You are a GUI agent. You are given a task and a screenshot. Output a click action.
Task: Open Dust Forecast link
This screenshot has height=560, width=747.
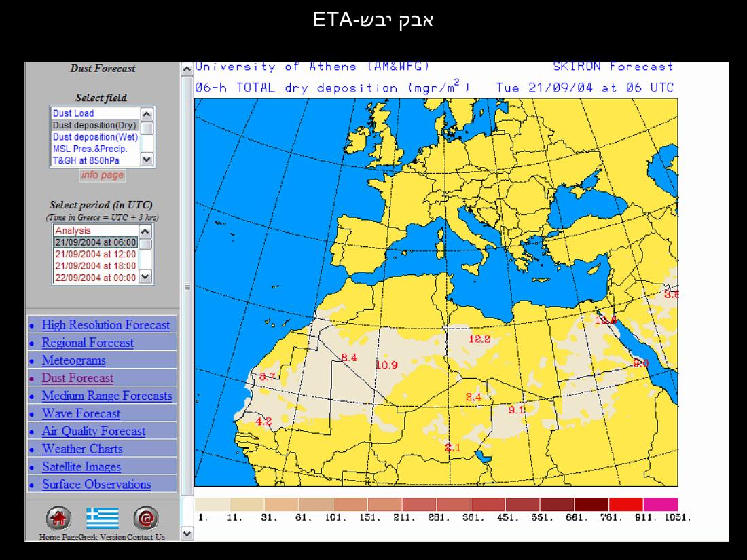[77, 378]
